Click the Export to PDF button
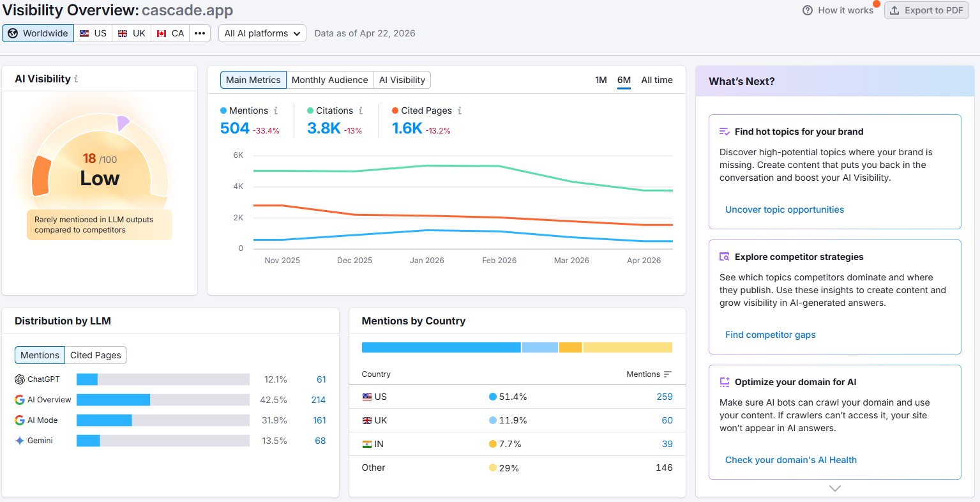 [x=926, y=10]
